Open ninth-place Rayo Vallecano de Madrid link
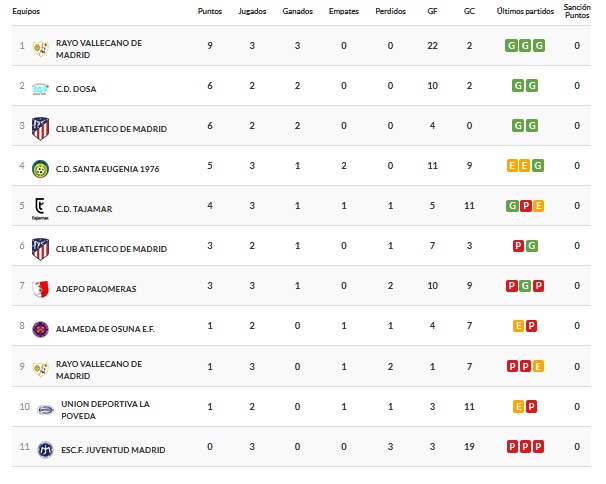 coord(99,369)
